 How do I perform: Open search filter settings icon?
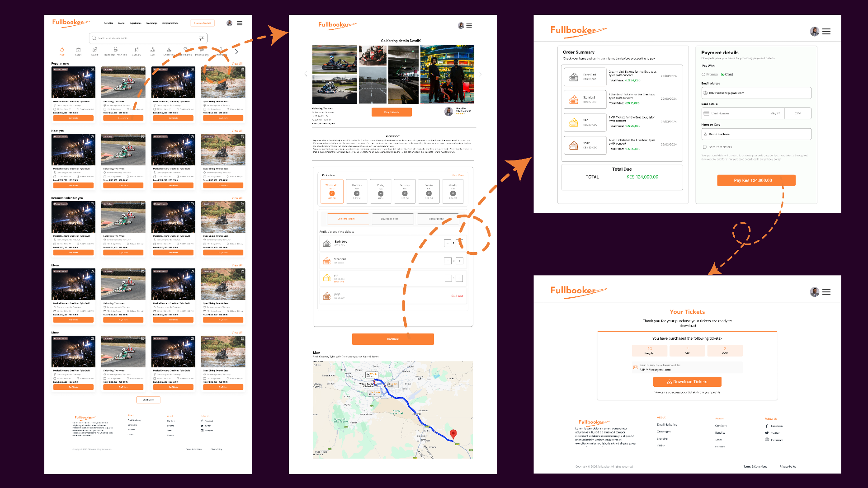(202, 38)
